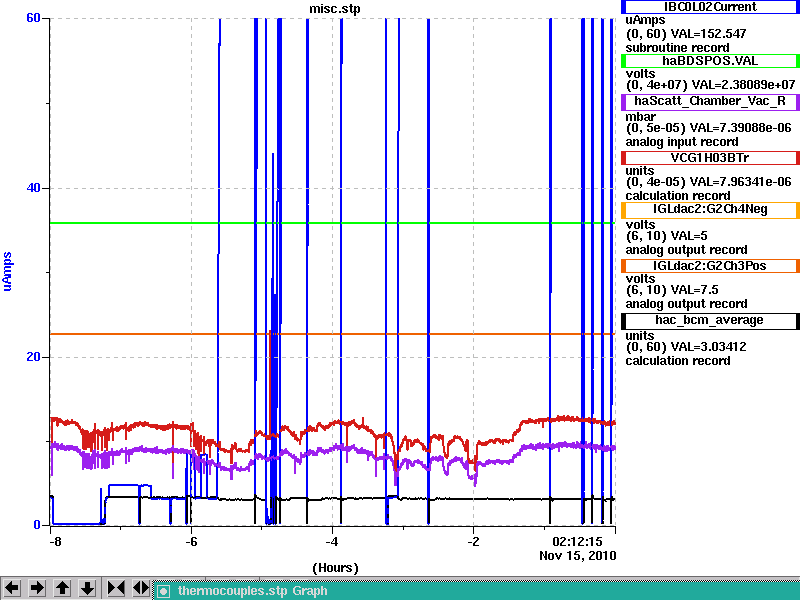Click the mbar units label
800x600 pixels.
click(x=640, y=117)
